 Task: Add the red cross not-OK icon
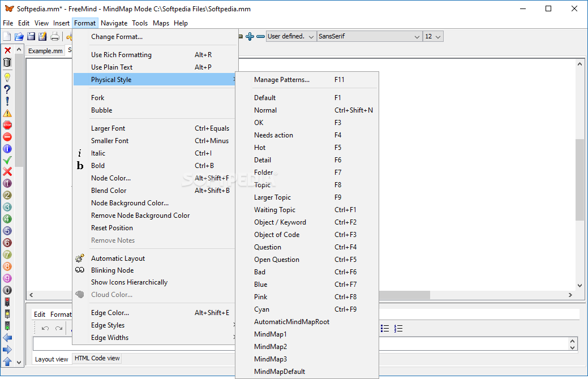[7, 171]
